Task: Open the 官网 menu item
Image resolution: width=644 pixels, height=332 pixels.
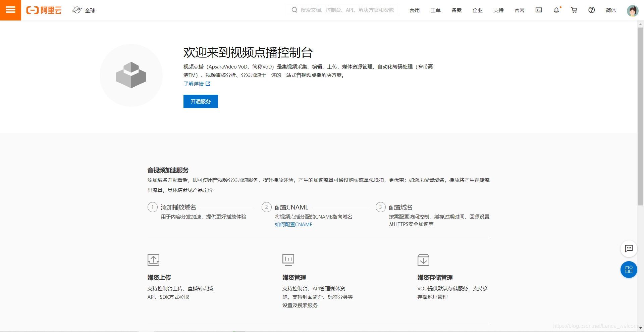Action: click(x=519, y=10)
